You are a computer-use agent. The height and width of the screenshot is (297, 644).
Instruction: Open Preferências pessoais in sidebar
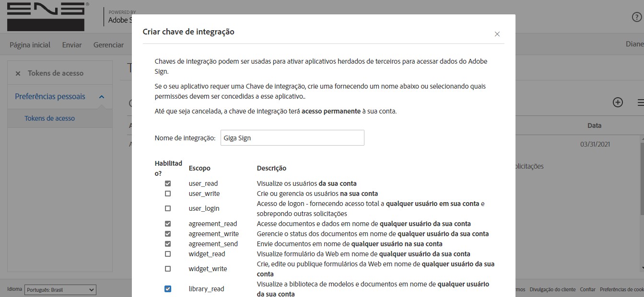(50, 97)
